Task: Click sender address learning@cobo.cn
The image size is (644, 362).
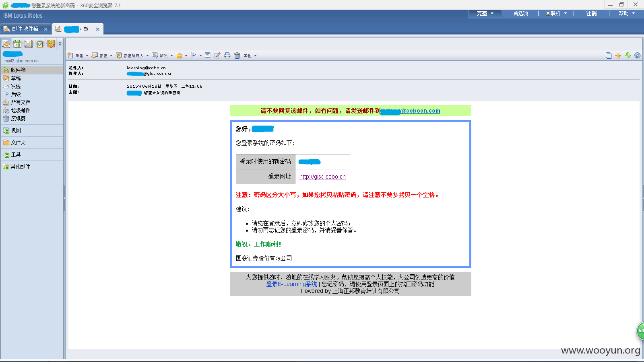Action: coord(146,68)
